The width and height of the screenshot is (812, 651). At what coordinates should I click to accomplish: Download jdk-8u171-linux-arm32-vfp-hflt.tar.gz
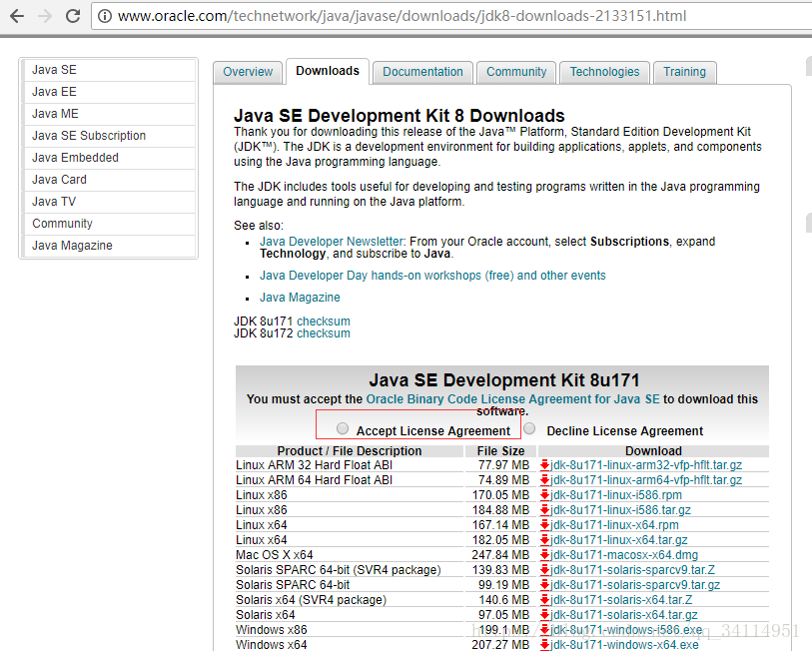tap(646, 465)
